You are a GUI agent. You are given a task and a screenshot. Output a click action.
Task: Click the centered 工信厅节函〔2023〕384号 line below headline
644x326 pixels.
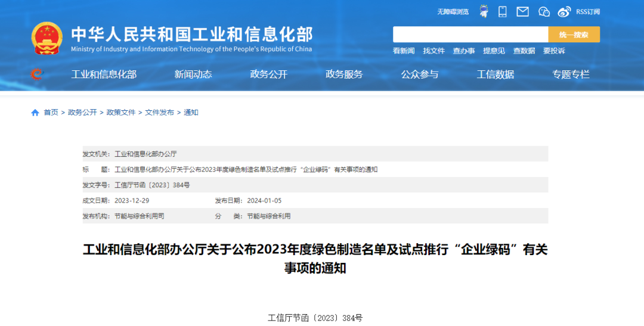click(x=315, y=318)
